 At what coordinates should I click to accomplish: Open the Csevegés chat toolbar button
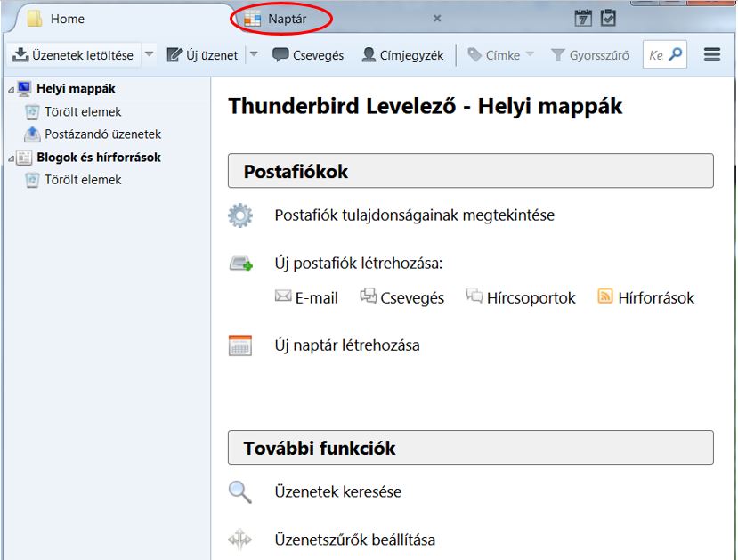tap(308, 55)
